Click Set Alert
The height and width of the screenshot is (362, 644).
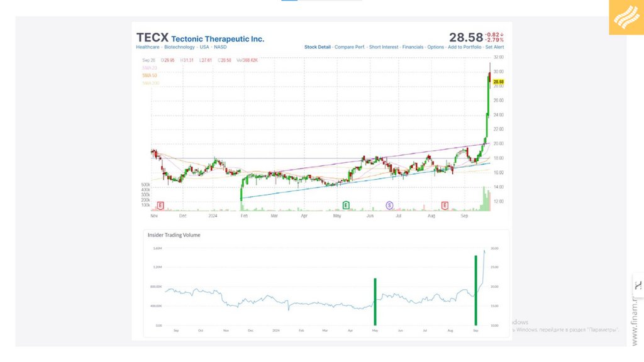(494, 47)
